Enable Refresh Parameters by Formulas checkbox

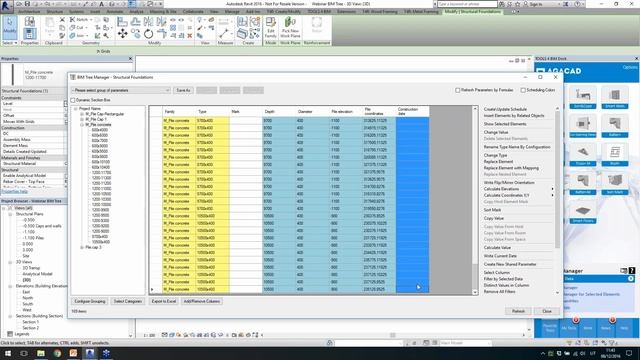(x=458, y=90)
